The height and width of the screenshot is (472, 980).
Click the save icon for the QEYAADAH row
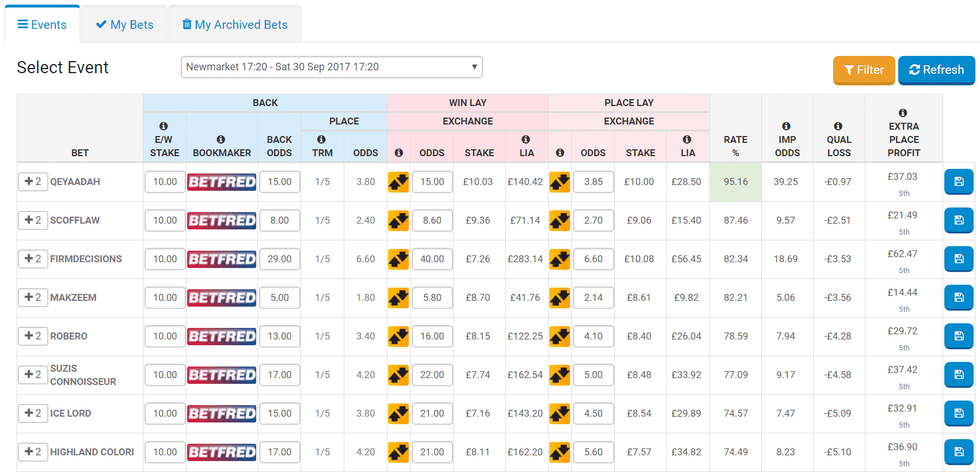coord(958,182)
